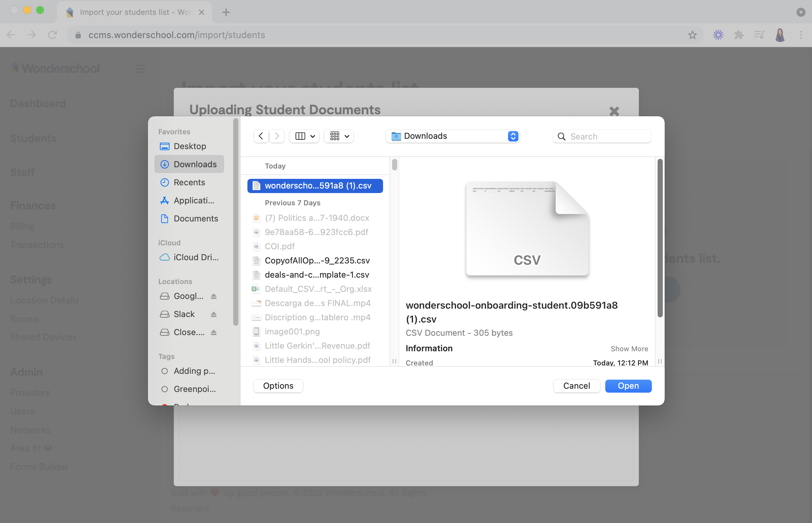Bookmark this page with the star
The image size is (812, 523).
tap(692, 35)
